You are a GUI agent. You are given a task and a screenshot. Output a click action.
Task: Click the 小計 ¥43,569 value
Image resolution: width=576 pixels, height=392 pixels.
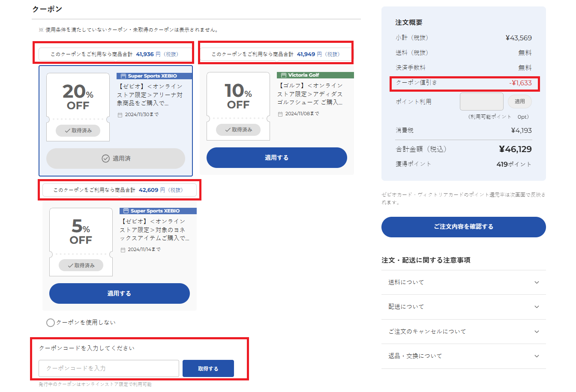(519, 38)
